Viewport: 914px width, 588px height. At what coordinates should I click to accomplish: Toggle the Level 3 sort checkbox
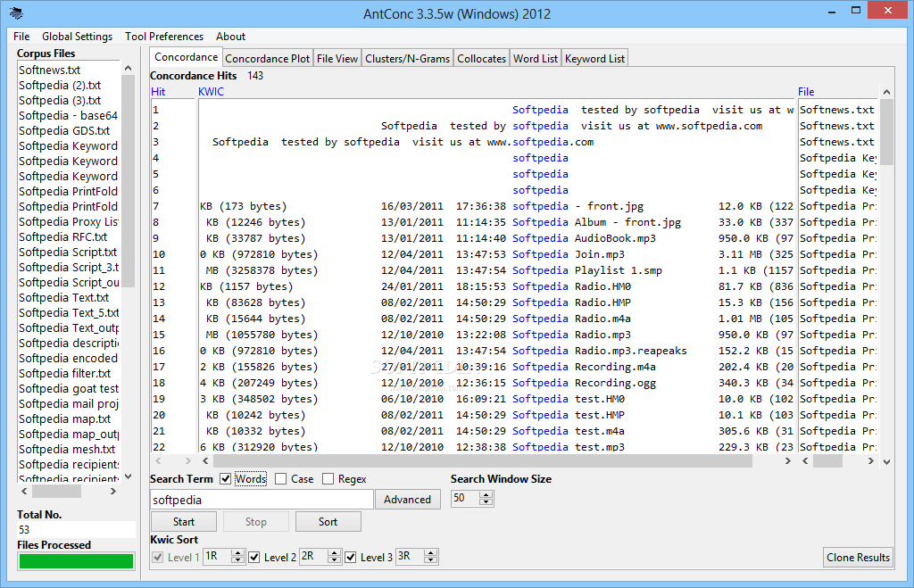point(350,557)
